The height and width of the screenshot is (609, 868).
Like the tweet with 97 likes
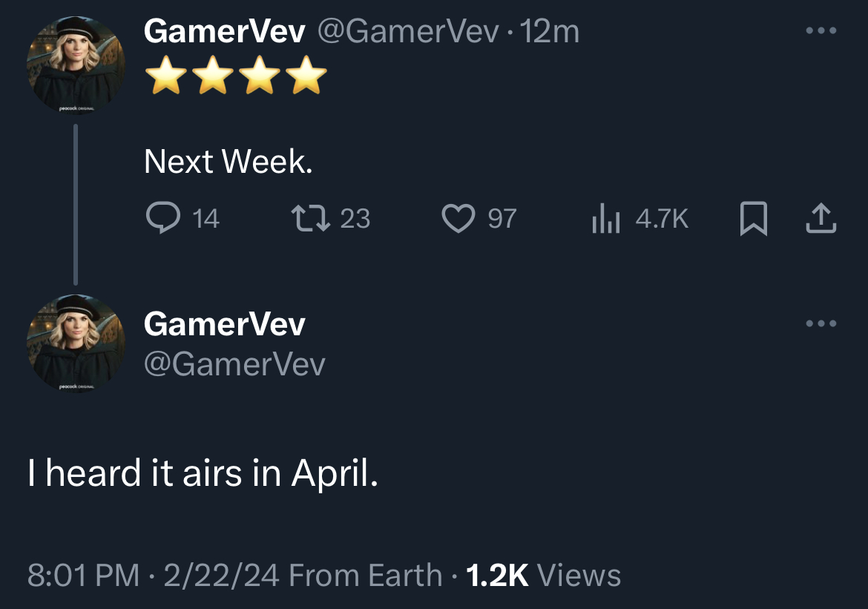coord(458,218)
